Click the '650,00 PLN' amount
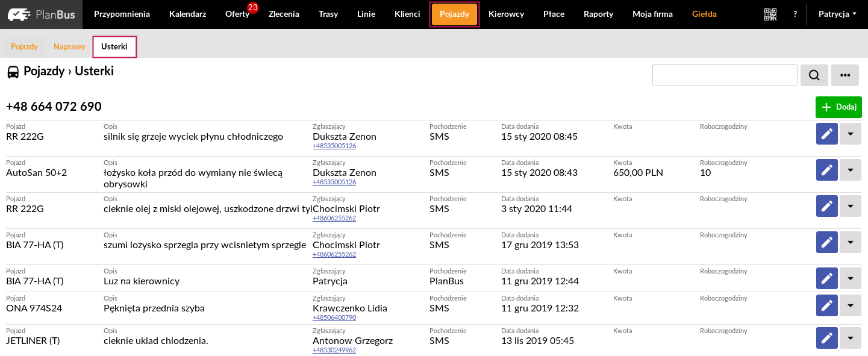This screenshot has height=356, width=868. [x=638, y=173]
